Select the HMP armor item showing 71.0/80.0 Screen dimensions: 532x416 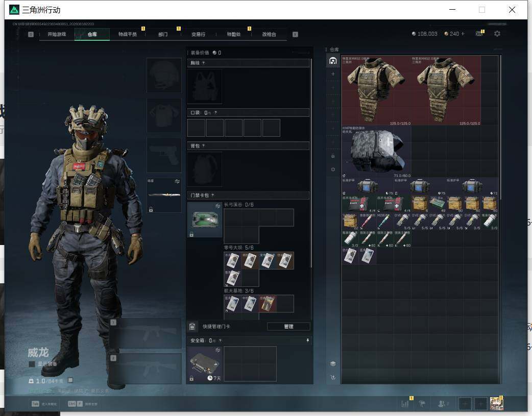pos(376,152)
